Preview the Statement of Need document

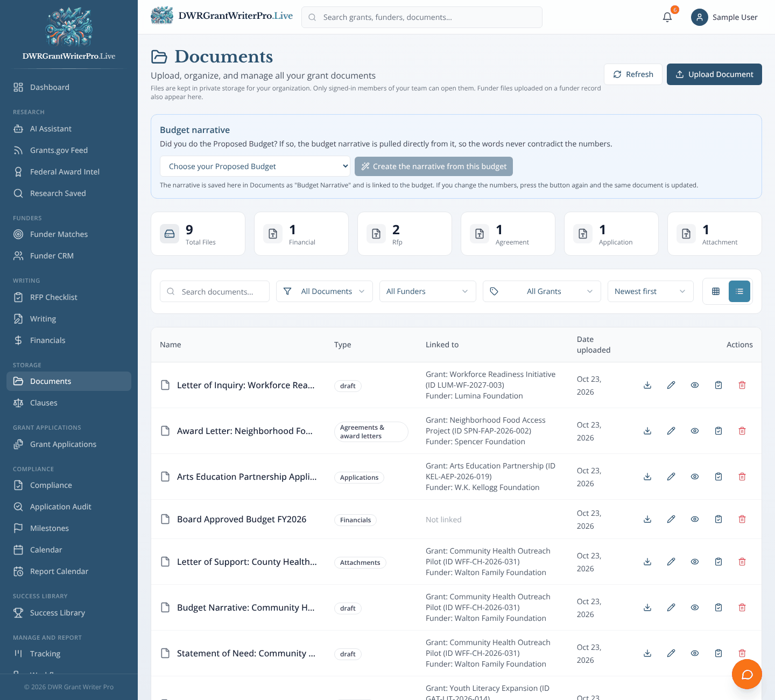[x=695, y=653]
